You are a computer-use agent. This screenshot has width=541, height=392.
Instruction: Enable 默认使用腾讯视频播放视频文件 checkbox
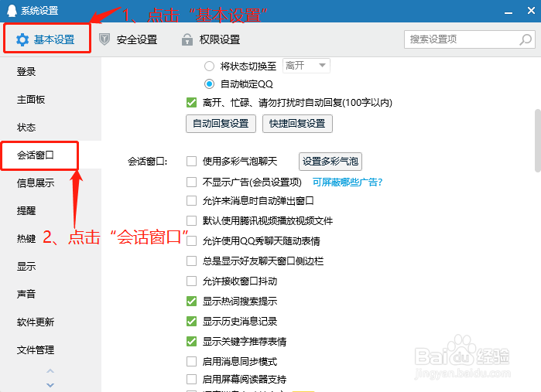(191, 220)
